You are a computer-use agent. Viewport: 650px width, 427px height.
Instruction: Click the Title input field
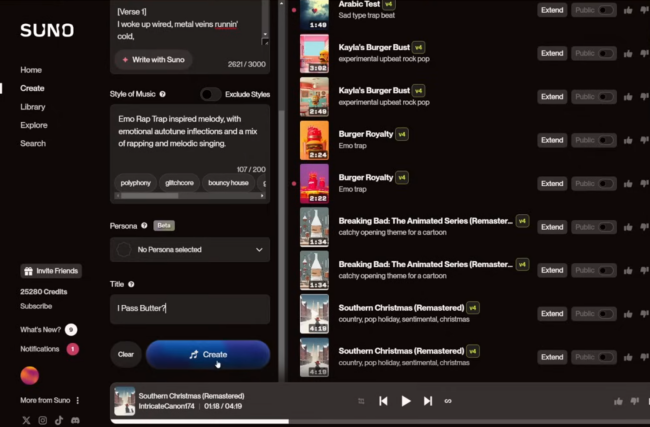click(190, 308)
